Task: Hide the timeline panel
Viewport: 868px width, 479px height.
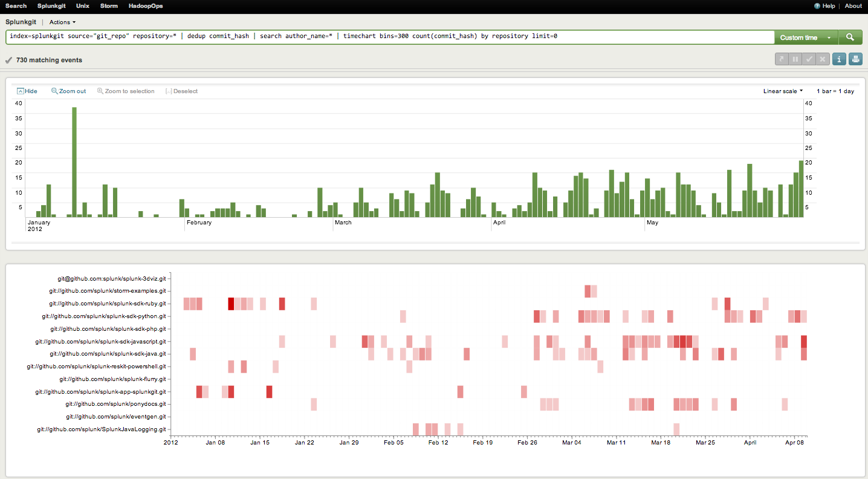Action: pyautogui.click(x=27, y=91)
